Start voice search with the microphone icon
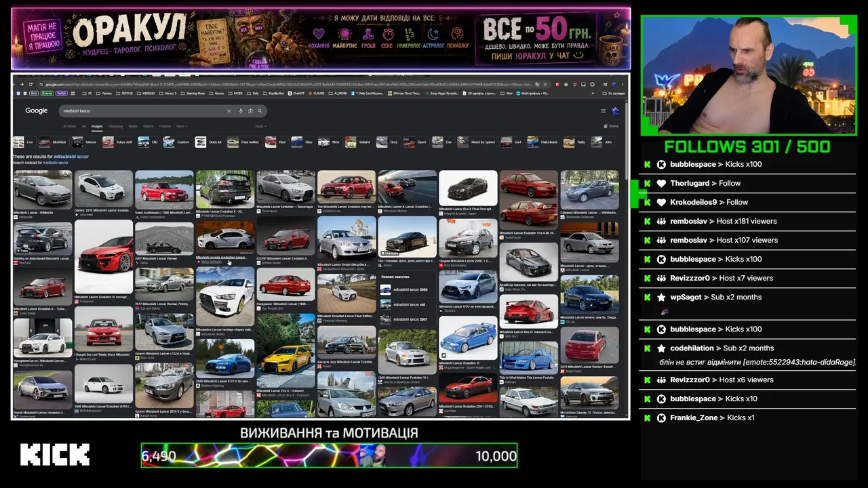 point(241,111)
